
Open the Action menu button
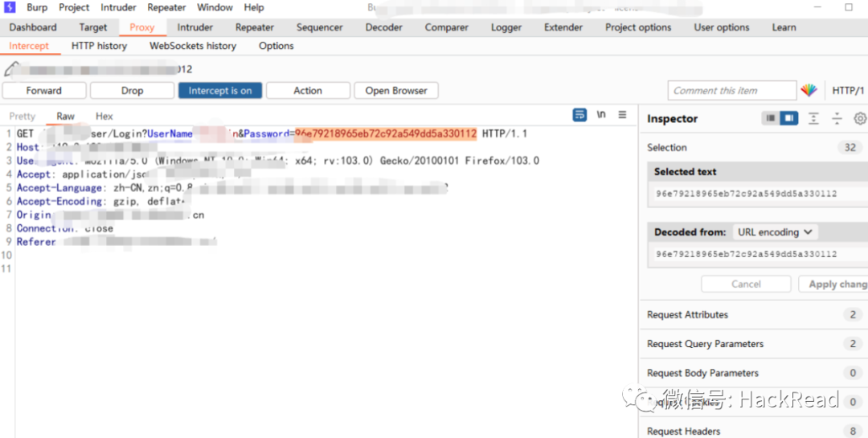coord(308,91)
